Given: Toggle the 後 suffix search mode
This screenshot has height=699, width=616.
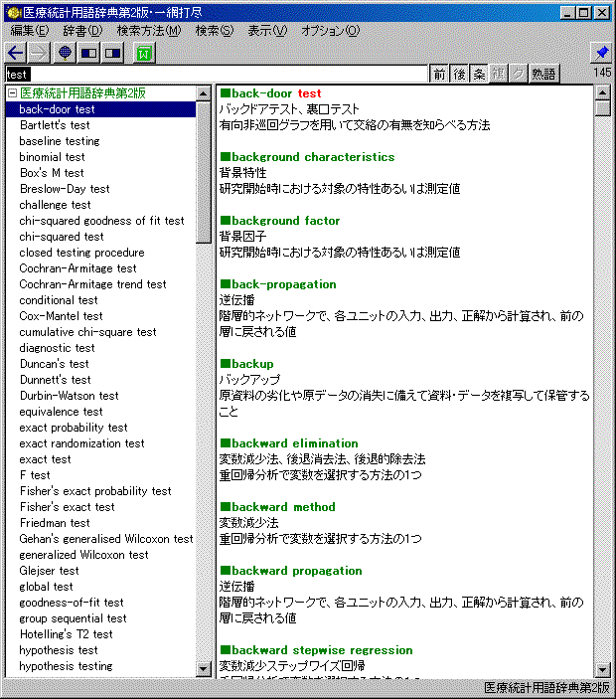Looking at the screenshot, I should [459, 74].
